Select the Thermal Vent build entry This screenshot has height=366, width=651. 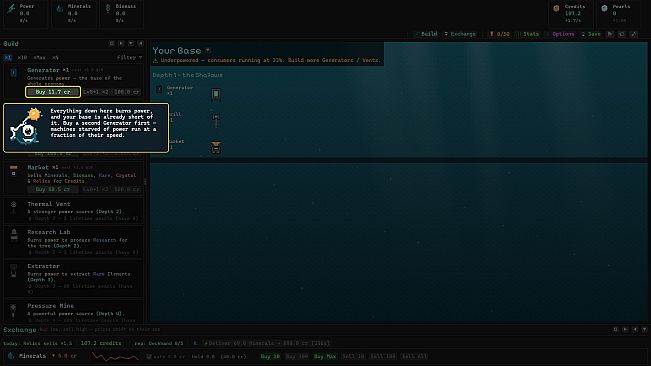click(73, 211)
